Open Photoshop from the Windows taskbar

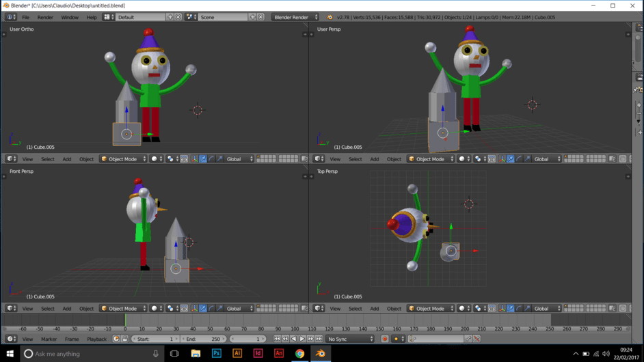click(x=216, y=354)
